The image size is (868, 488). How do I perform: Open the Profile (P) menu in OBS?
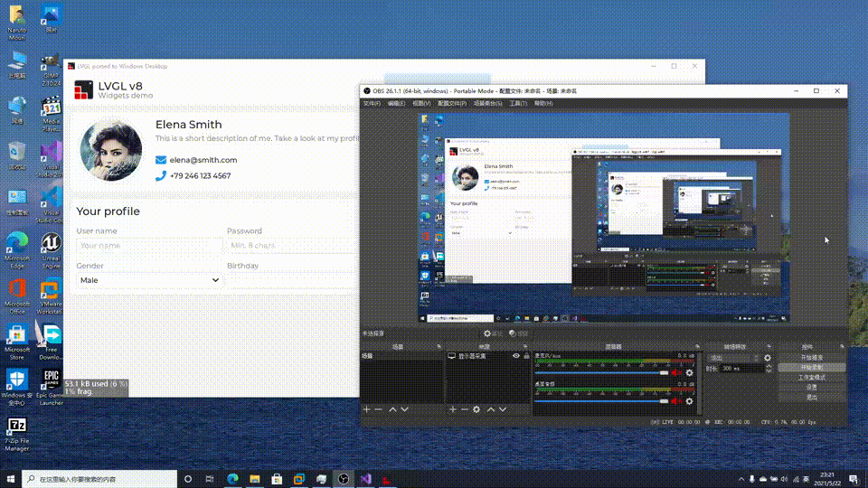pos(452,103)
